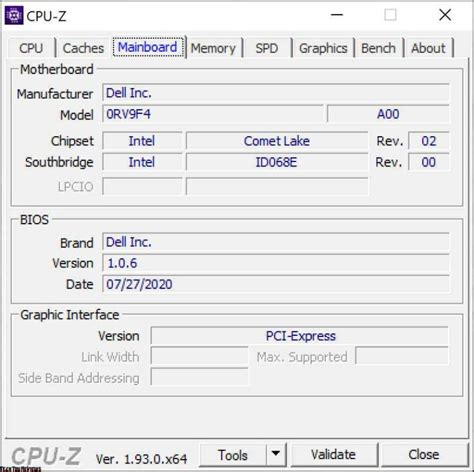Click the Motherboard group title
This screenshot has width=474, height=472.
click(57, 70)
